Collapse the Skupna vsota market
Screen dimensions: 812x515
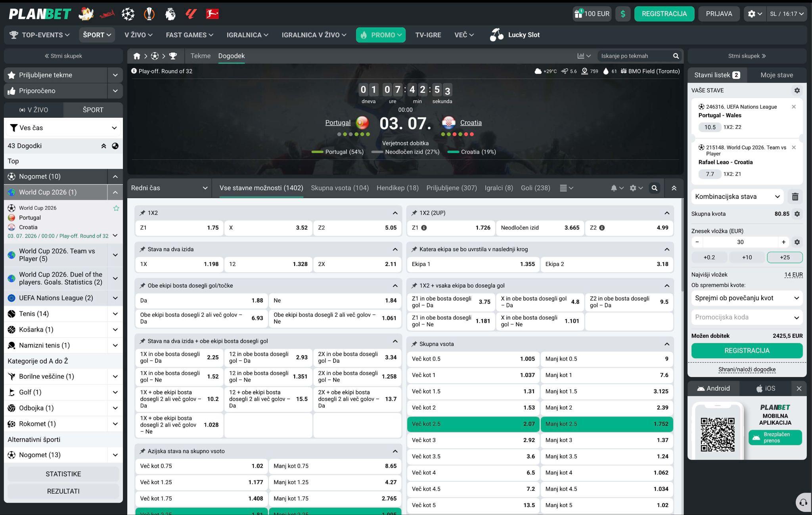pyautogui.click(x=667, y=344)
